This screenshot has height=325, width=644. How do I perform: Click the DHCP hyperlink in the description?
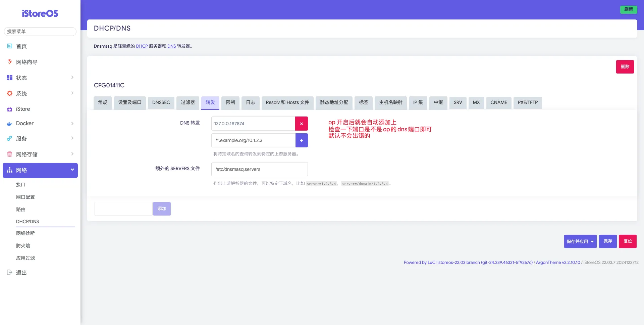pos(142,46)
